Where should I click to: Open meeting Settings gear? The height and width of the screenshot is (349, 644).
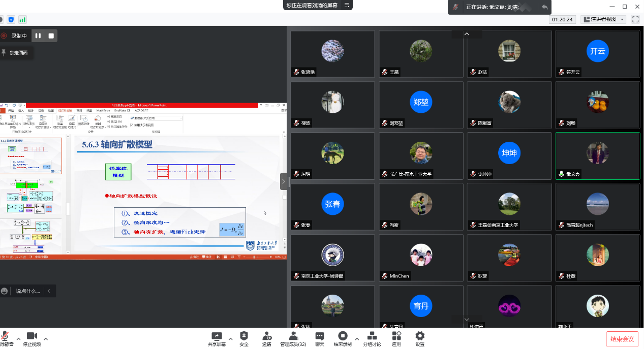pyautogui.click(x=420, y=336)
